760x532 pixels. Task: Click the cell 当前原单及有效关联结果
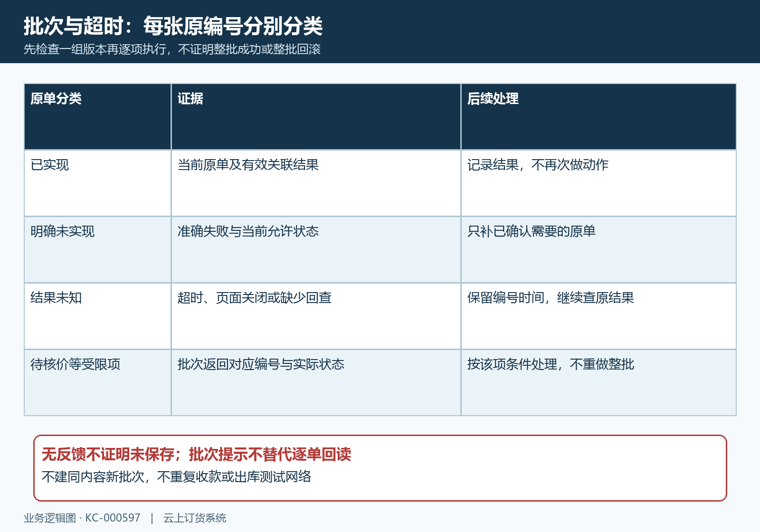coord(316,183)
